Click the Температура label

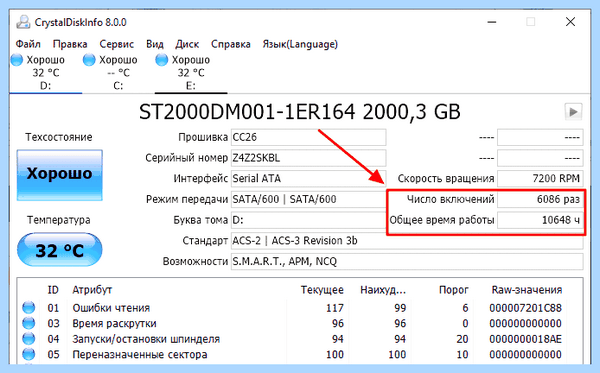(x=59, y=220)
